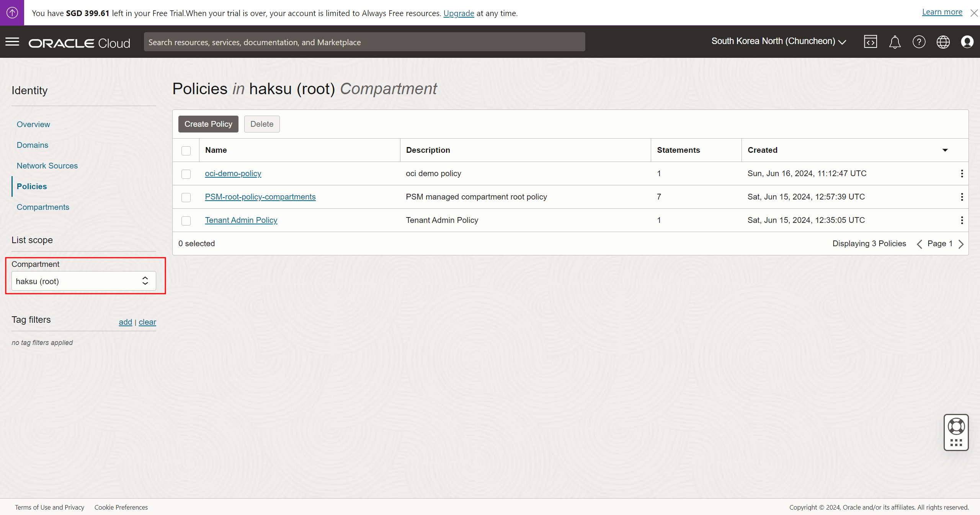Open the language globe menu
The height and width of the screenshot is (515, 980).
943,42
